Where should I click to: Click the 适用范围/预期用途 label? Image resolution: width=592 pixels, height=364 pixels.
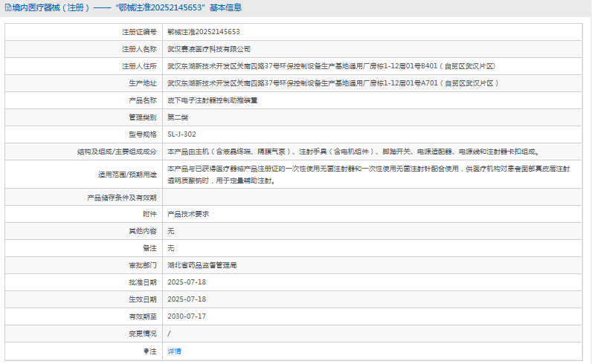(127, 175)
